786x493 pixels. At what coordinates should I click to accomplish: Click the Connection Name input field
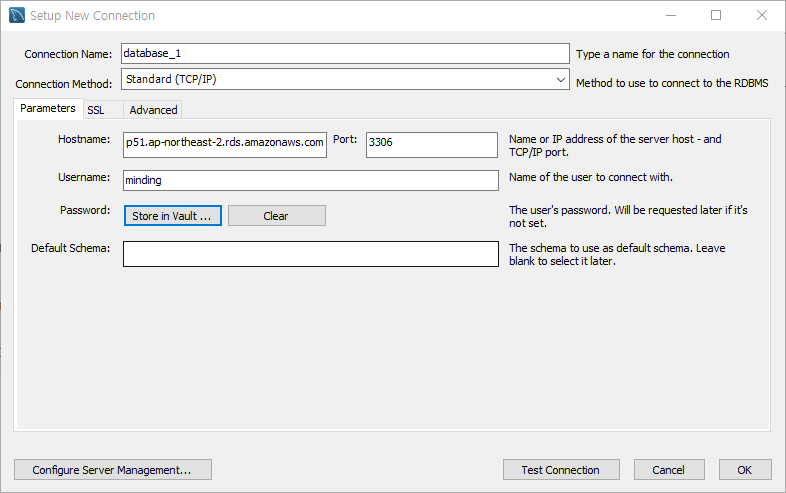(x=345, y=53)
